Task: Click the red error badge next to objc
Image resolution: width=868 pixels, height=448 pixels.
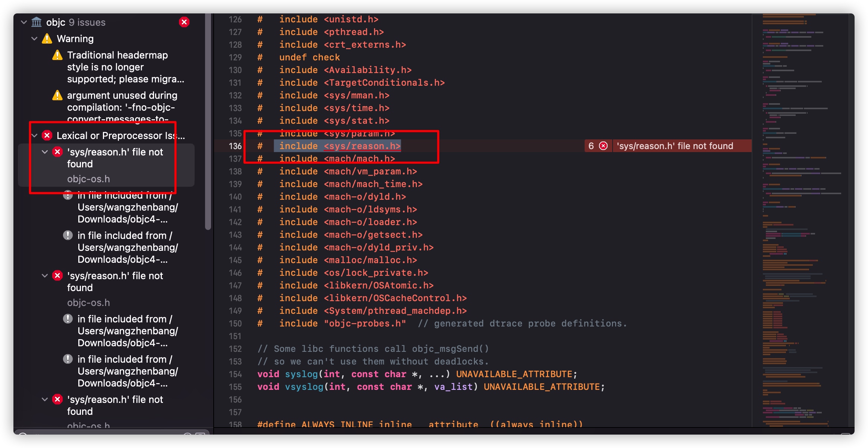Action: [184, 22]
